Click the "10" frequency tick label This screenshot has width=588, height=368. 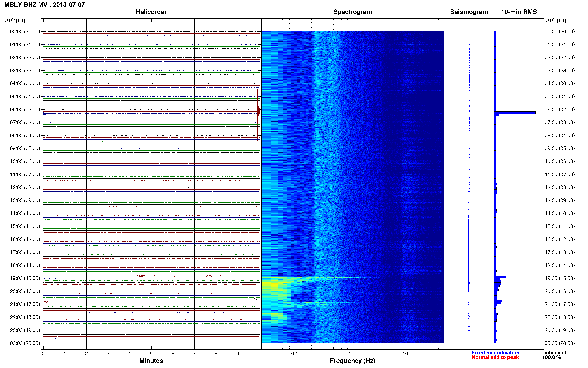click(405, 354)
